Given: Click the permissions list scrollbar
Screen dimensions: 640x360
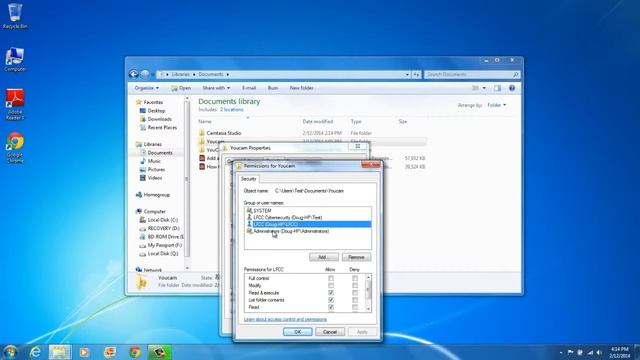Looking at the screenshot, I should [368, 293].
